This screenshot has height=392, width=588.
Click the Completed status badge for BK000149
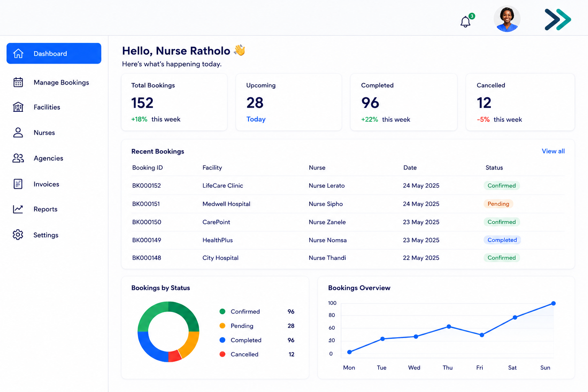(x=502, y=240)
